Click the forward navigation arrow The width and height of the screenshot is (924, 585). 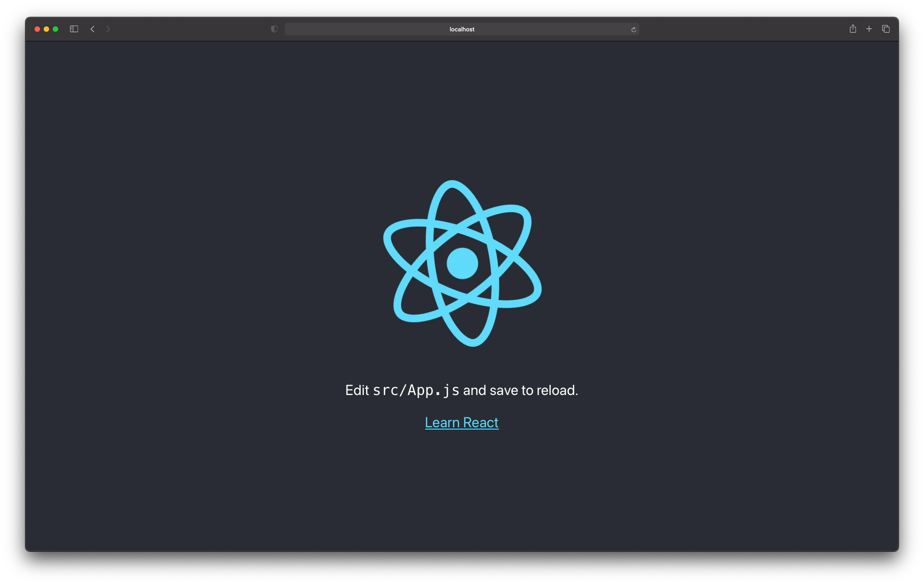coord(108,29)
